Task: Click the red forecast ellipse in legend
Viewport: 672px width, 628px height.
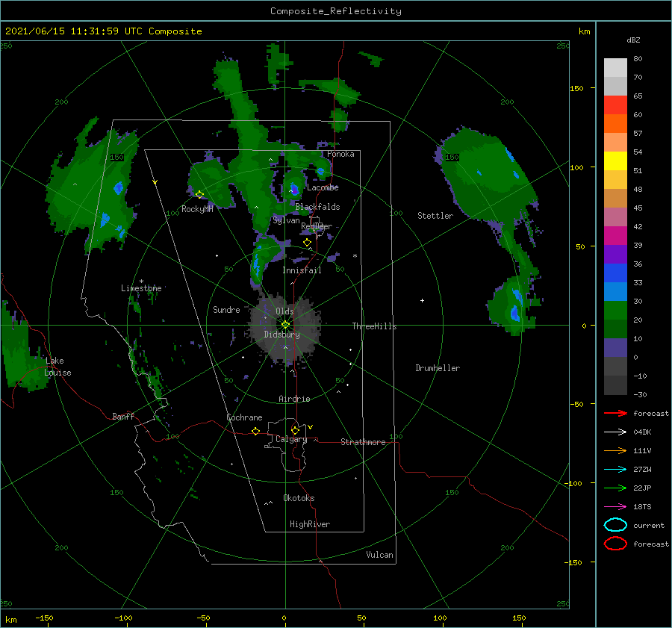Action: pos(615,543)
